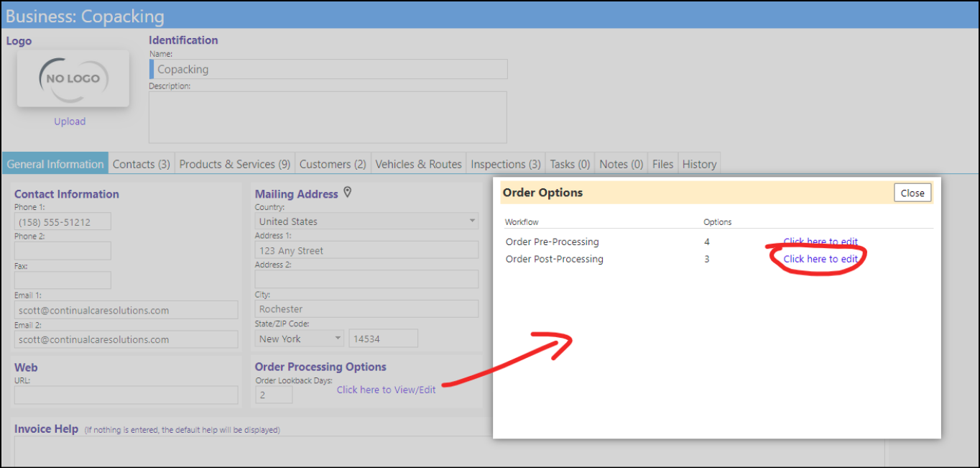Click the 'Order Options' dialog title
The width and height of the screenshot is (980, 468).
tap(542, 193)
